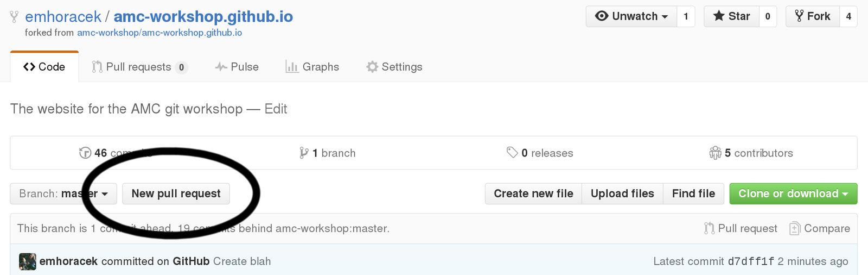Open the Unwatch dropdown button
This screenshot has width=868, height=275.
coord(631,16)
